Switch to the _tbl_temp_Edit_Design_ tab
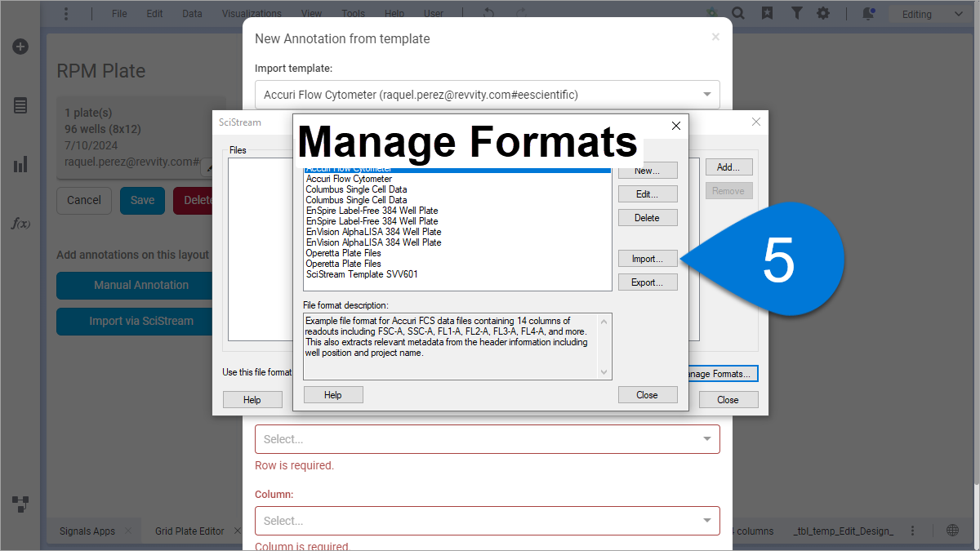980x551 pixels. (x=843, y=531)
